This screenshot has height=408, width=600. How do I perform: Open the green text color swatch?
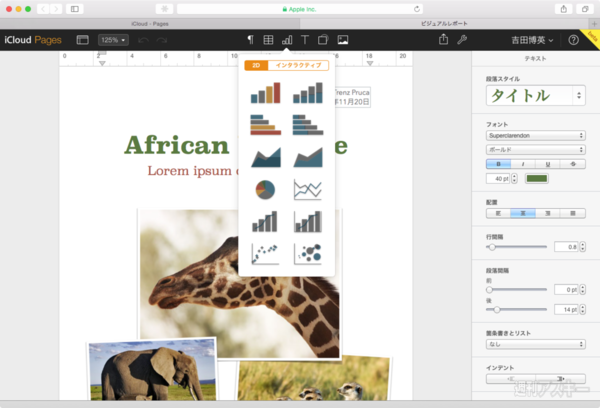[537, 178]
